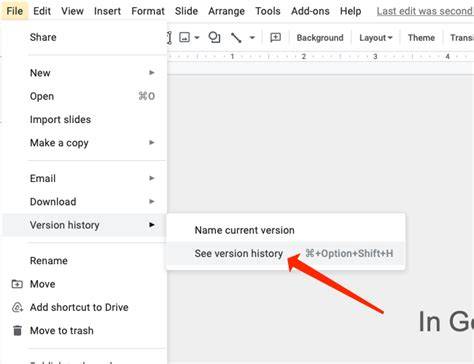Open the Layout dropdown
This screenshot has height=364, width=474.
click(376, 38)
